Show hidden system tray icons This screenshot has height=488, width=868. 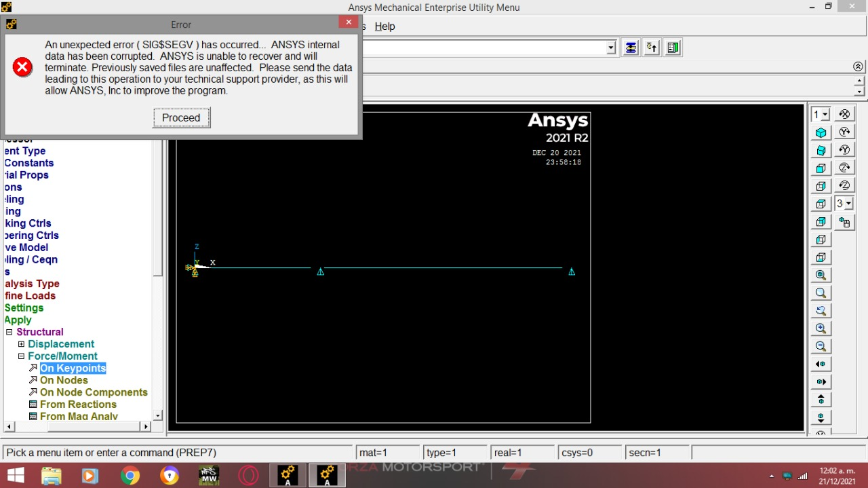[771, 476]
